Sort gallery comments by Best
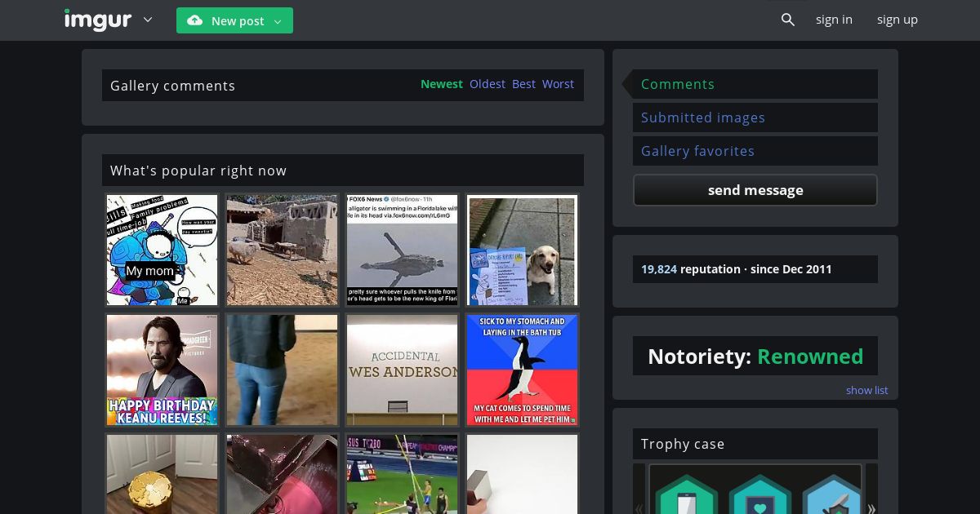Viewport: 980px width, 514px height. 523,84
